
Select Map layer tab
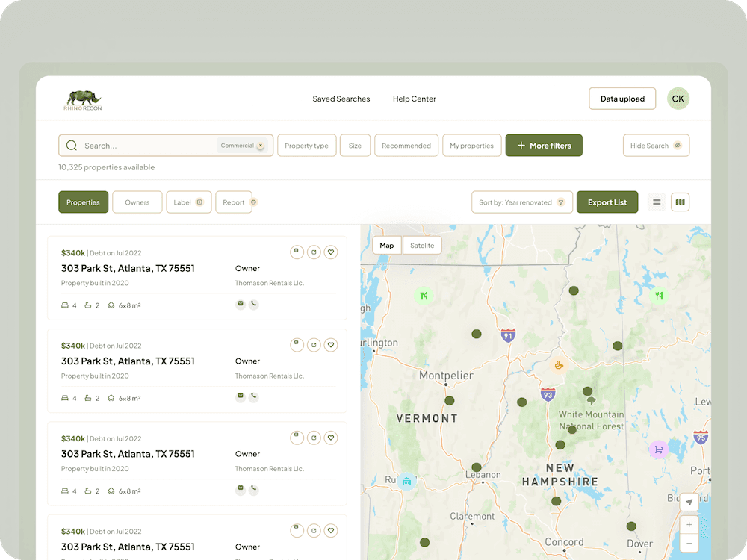[387, 245]
